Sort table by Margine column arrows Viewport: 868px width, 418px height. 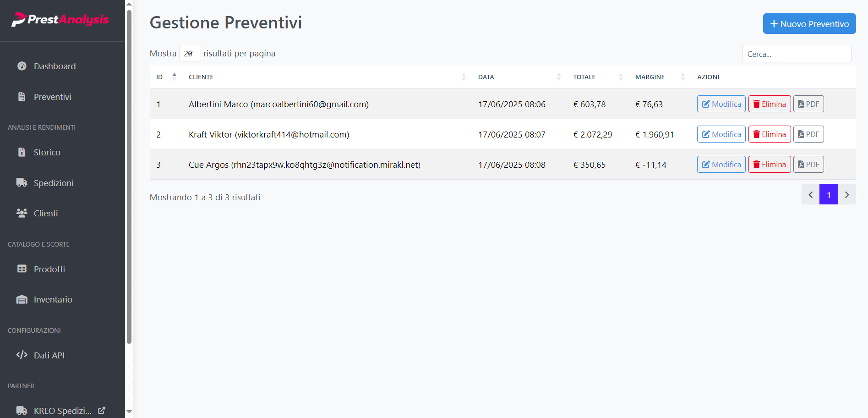pos(682,77)
